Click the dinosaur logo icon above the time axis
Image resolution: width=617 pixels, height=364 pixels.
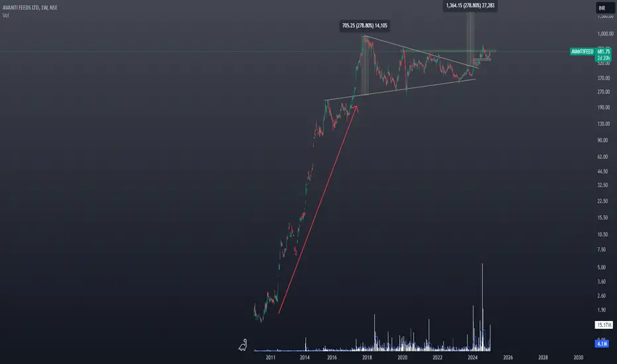(243, 345)
